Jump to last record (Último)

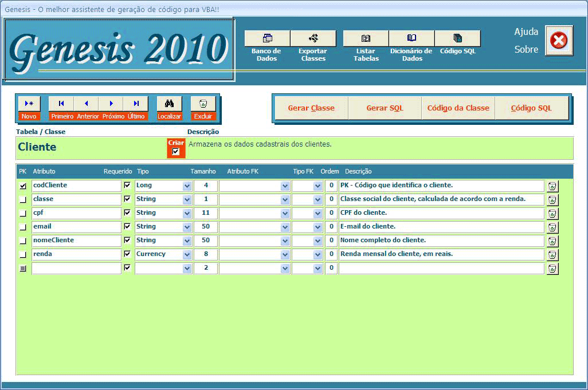point(136,104)
